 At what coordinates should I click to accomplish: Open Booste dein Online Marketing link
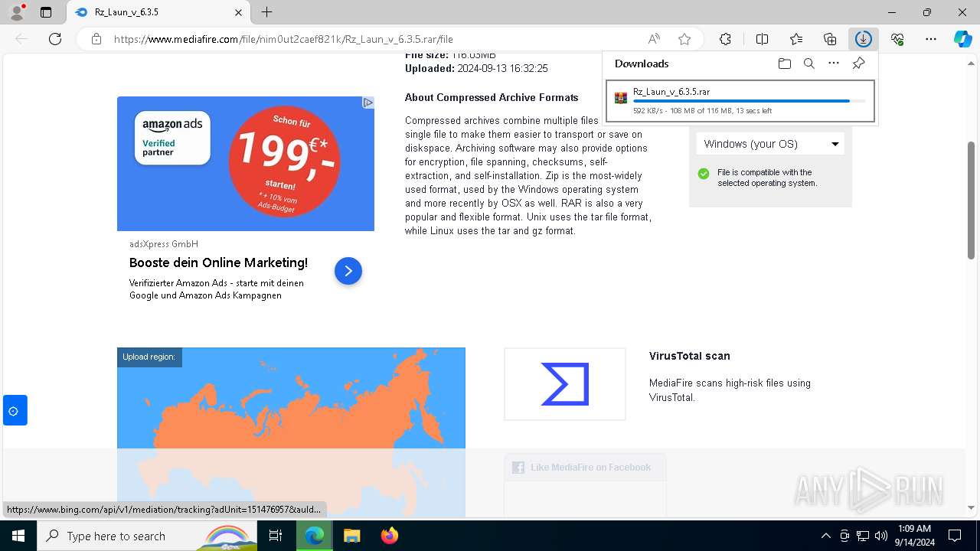tap(218, 262)
